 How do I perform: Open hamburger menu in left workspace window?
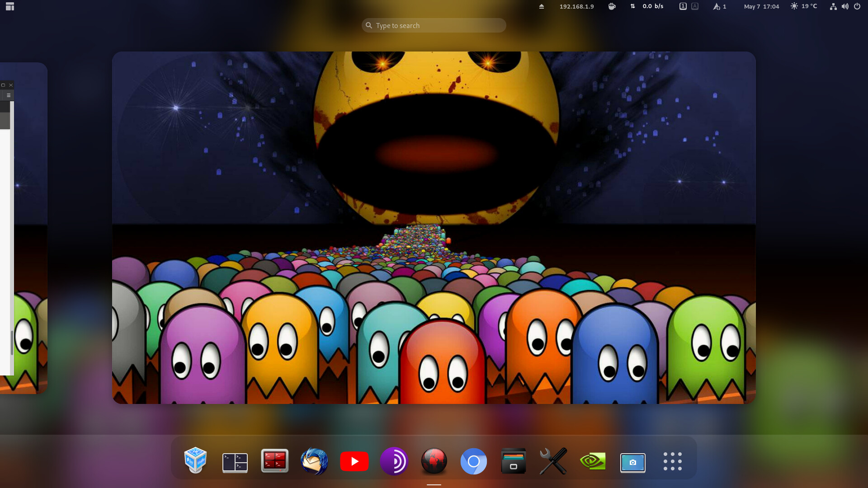point(9,95)
